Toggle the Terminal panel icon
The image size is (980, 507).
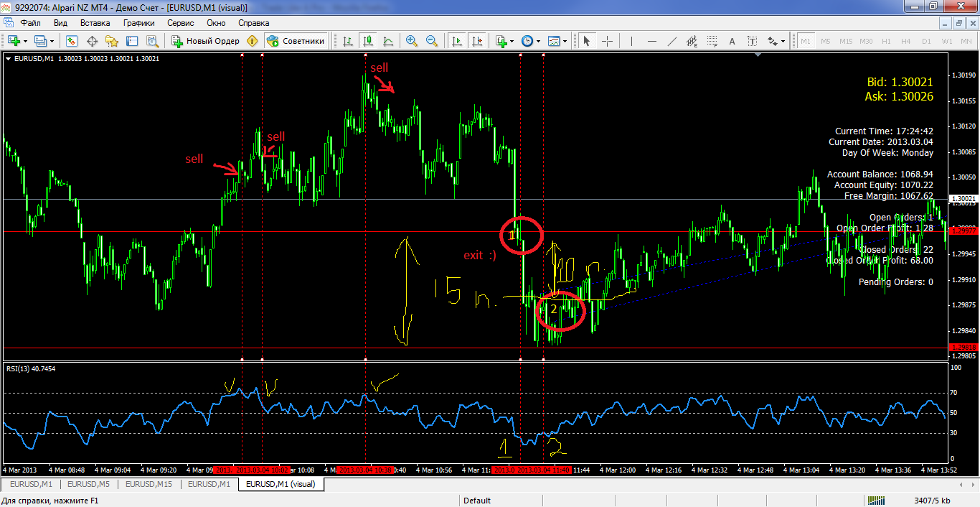point(132,41)
